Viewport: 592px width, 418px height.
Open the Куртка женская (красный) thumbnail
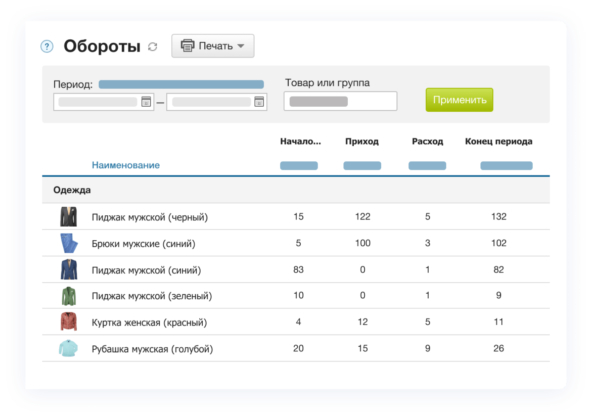point(69,322)
